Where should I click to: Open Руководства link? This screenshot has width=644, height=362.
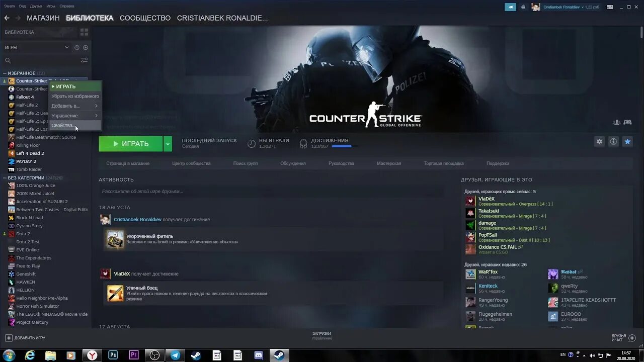click(x=341, y=163)
